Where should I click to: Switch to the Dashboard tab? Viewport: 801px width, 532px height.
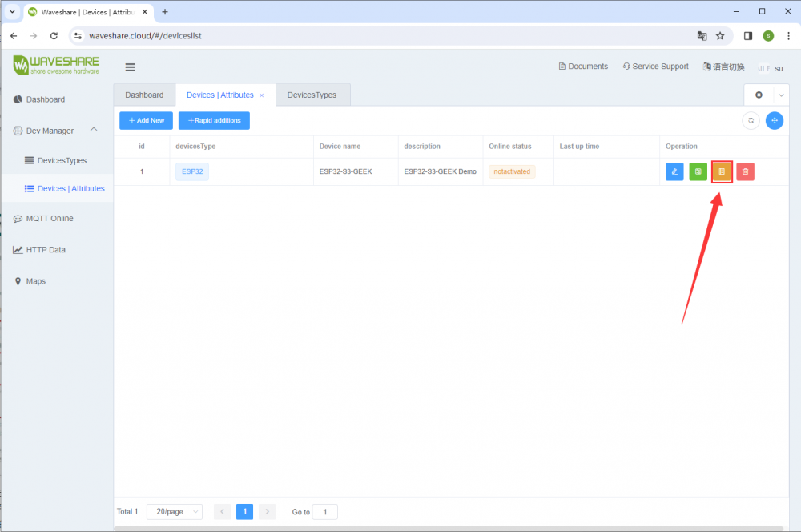coord(144,95)
